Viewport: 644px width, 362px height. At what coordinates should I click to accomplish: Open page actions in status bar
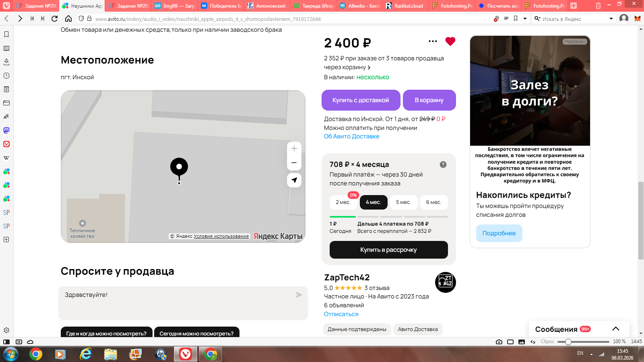(533, 342)
